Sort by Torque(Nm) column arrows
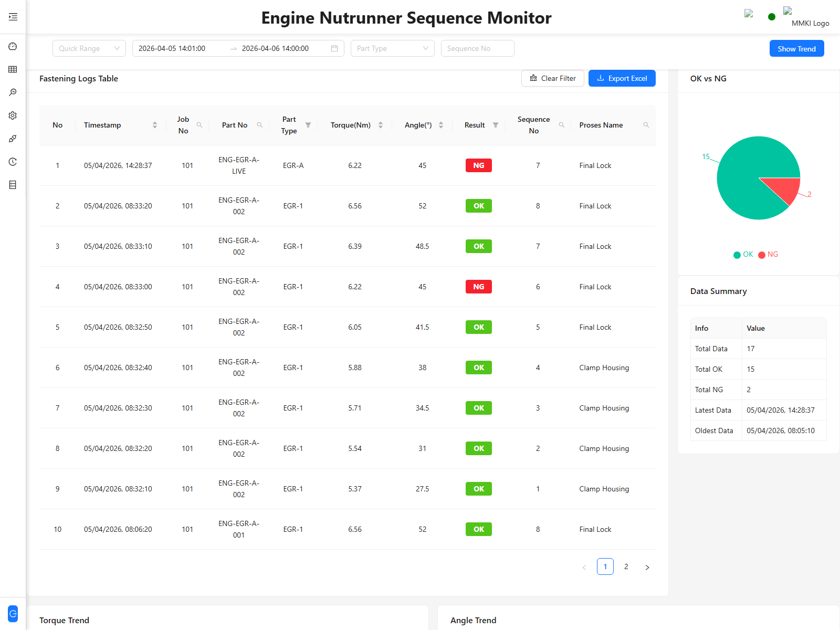The height and width of the screenshot is (630, 840). point(381,125)
